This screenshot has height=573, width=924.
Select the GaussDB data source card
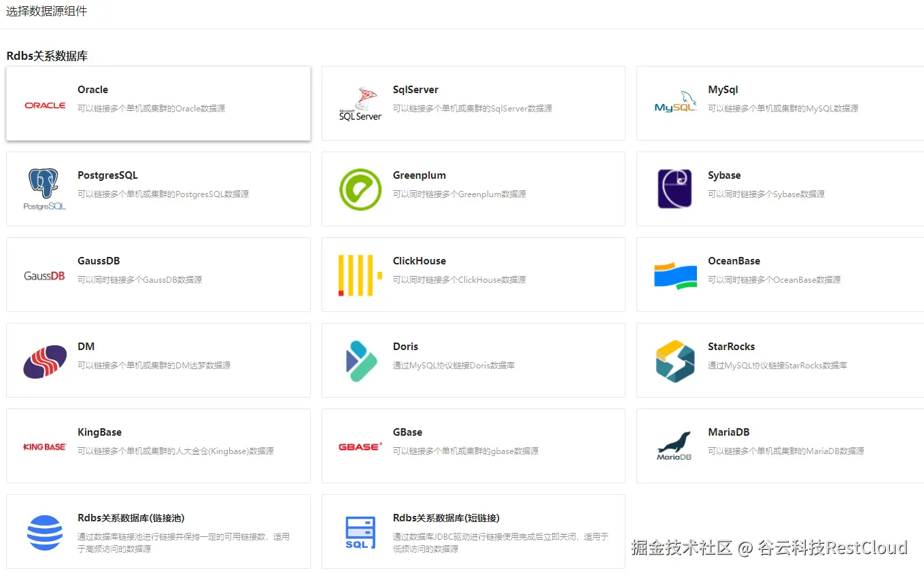tap(158, 275)
